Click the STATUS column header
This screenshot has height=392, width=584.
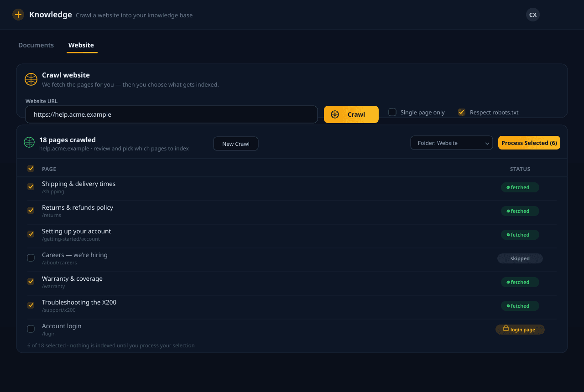pyautogui.click(x=520, y=169)
